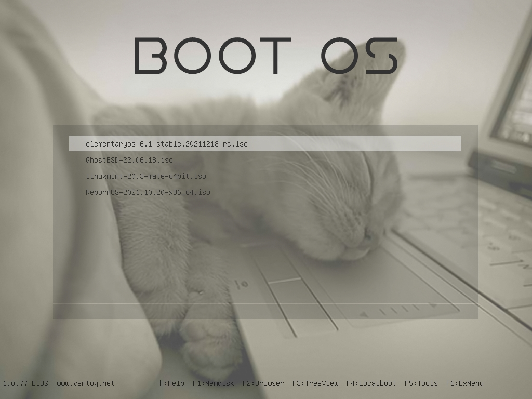Pick the RebornOS-2021.10.20-x86_64.iso entry

[x=148, y=192]
